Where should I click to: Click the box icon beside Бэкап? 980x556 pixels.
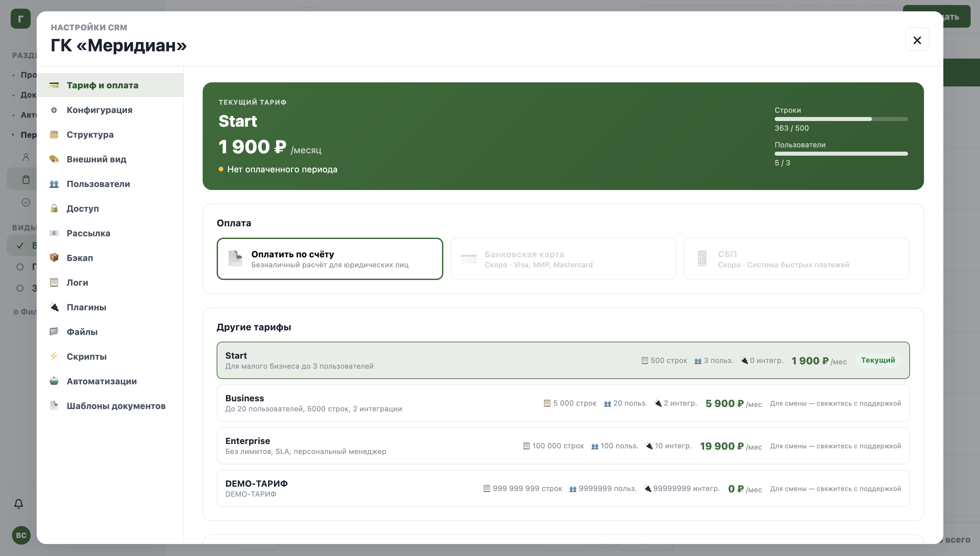[x=54, y=258]
